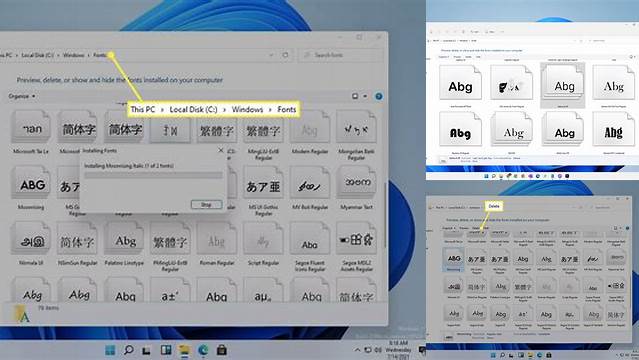Screen dimensions: 639x360
Task: Open the Organize dropdown menu
Action: point(22,96)
